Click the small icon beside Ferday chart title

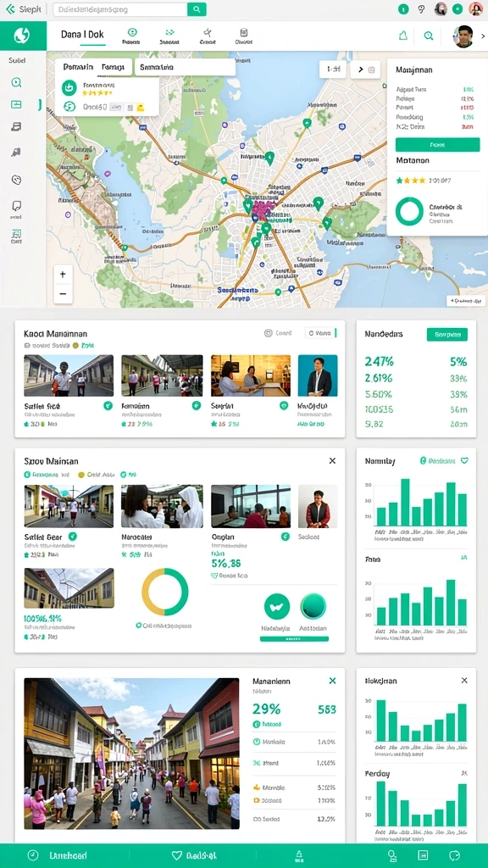click(x=464, y=773)
